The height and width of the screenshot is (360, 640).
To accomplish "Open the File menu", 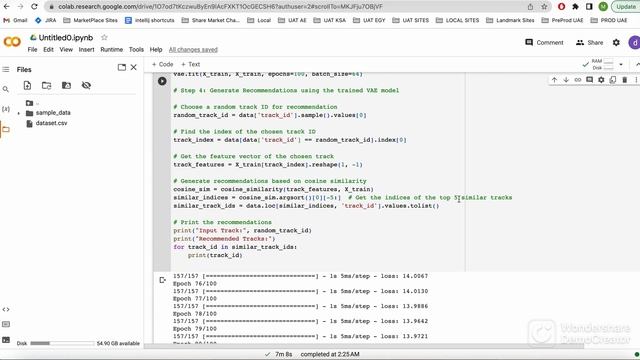I will (x=32, y=49).
